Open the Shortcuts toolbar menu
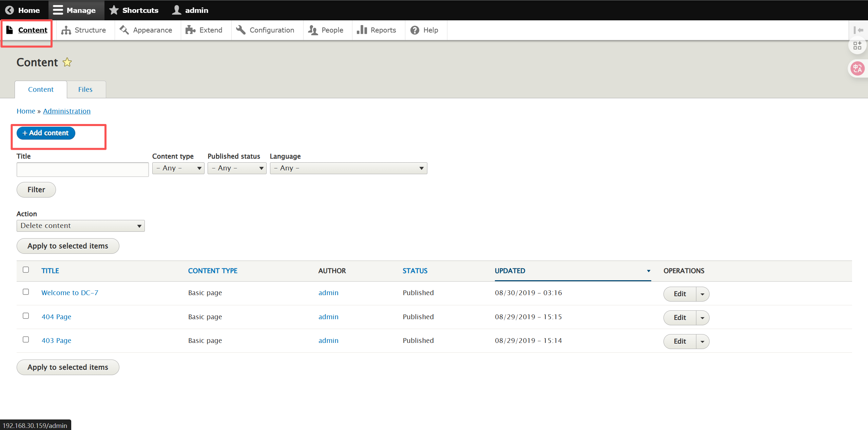 (134, 10)
